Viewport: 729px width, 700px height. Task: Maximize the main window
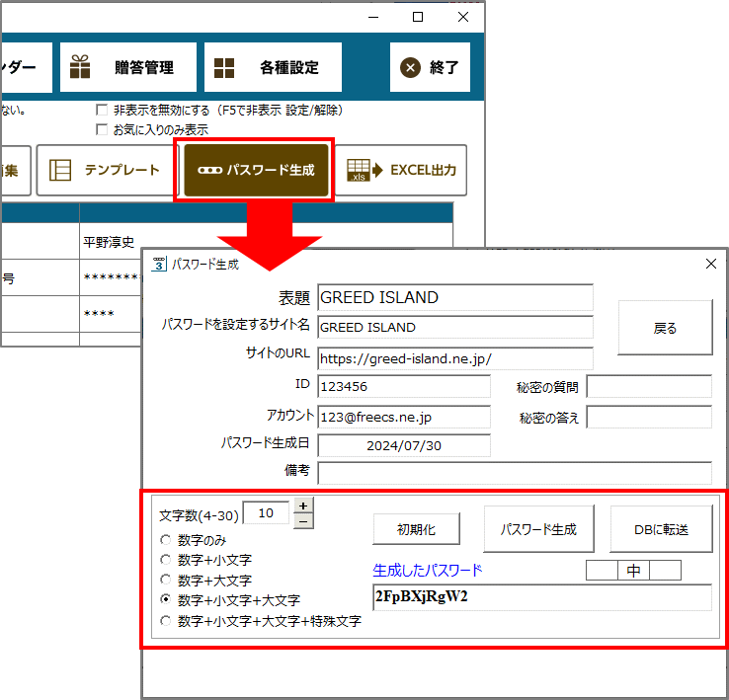[x=418, y=17]
